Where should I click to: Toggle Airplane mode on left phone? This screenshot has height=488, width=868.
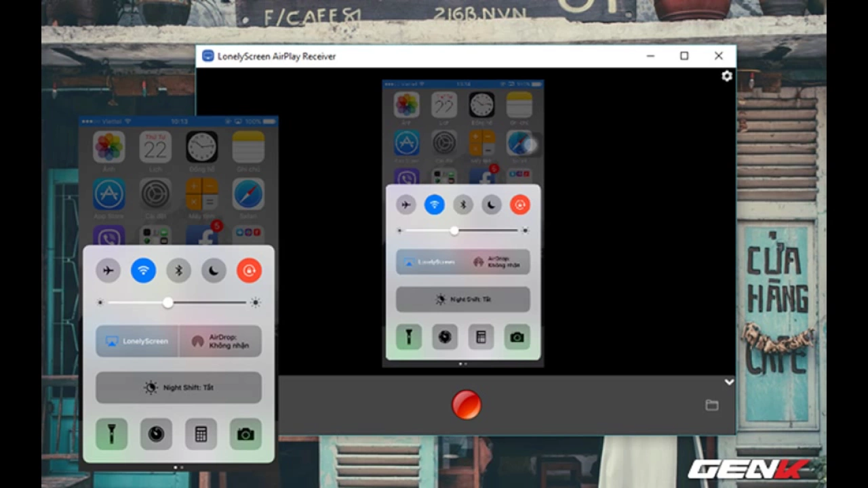click(108, 270)
